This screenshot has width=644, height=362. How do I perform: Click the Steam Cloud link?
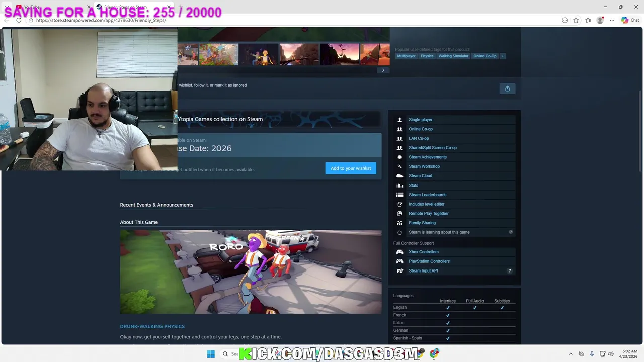pos(420,176)
